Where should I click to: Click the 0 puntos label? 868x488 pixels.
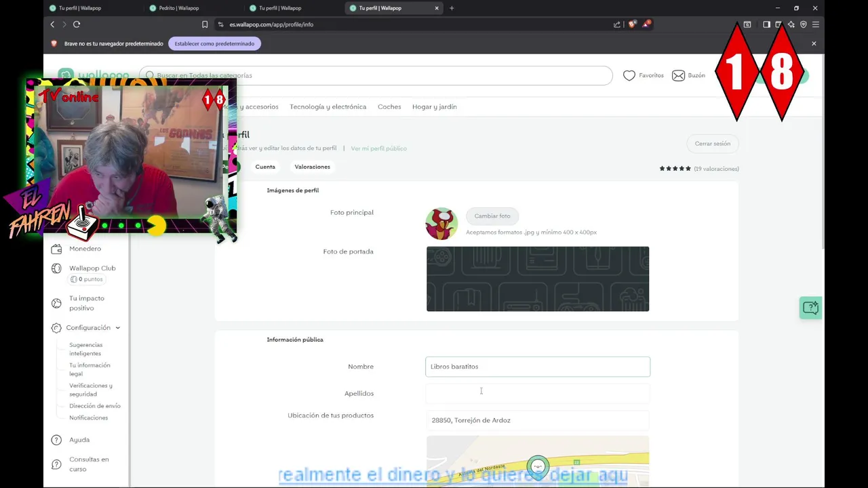[x=86, y=279]
